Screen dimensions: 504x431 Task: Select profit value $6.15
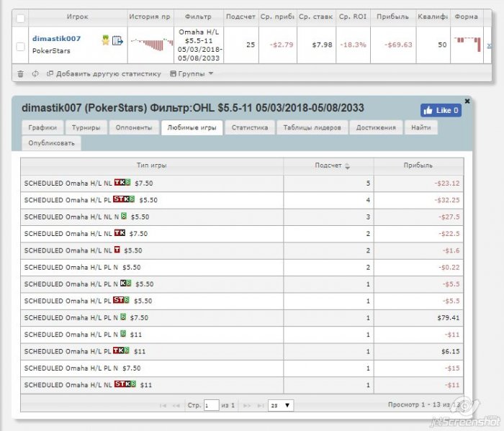click(x=450, y=352)
